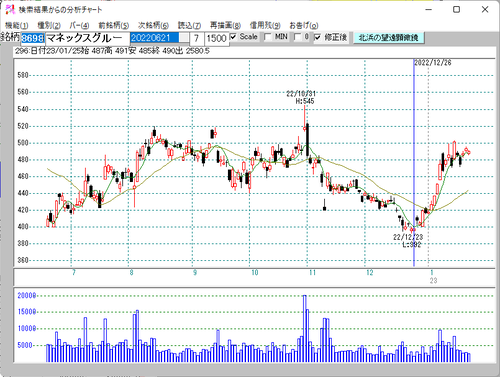
Task: Click the 22/10/31 H:545 high label
Action: (301, 97)
